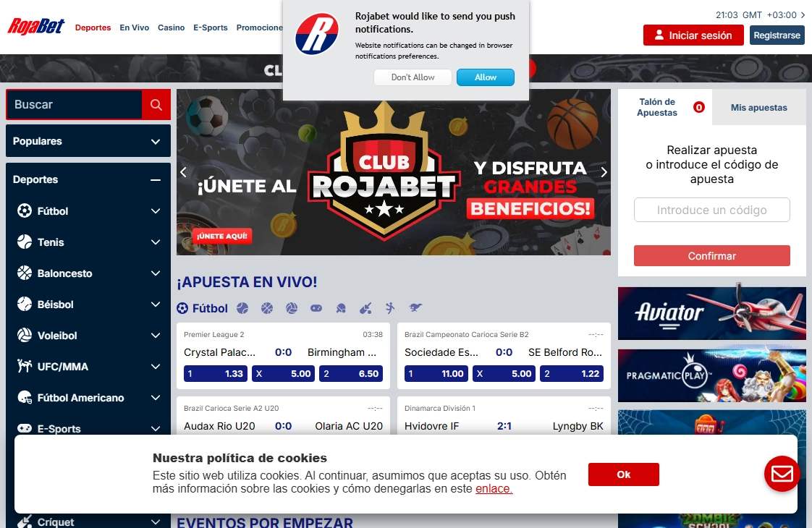Open the timezone GMT +03:00 selector

pyautogui.click(x=760, y=15)
